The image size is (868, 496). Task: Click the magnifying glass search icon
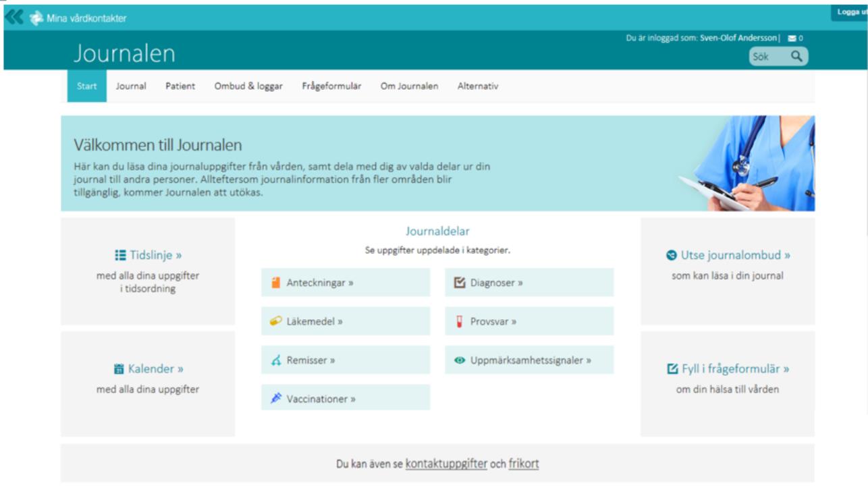click(x=796, y=57)
